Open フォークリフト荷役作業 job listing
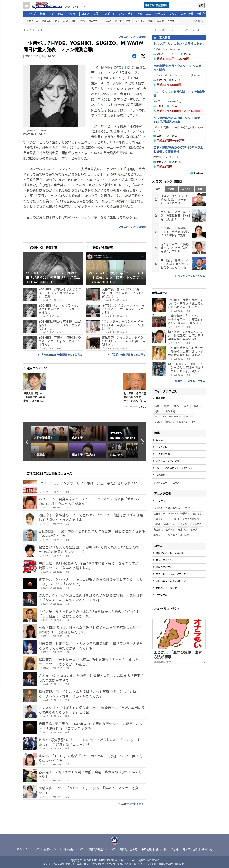This screenshot has height=868, width=229. 179,94
